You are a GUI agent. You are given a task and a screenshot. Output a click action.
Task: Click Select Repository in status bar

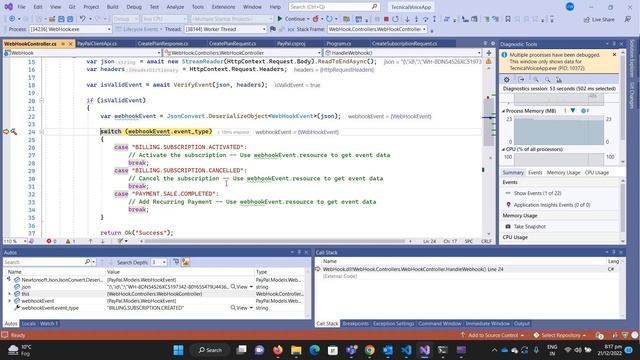[x=560, y=335]
